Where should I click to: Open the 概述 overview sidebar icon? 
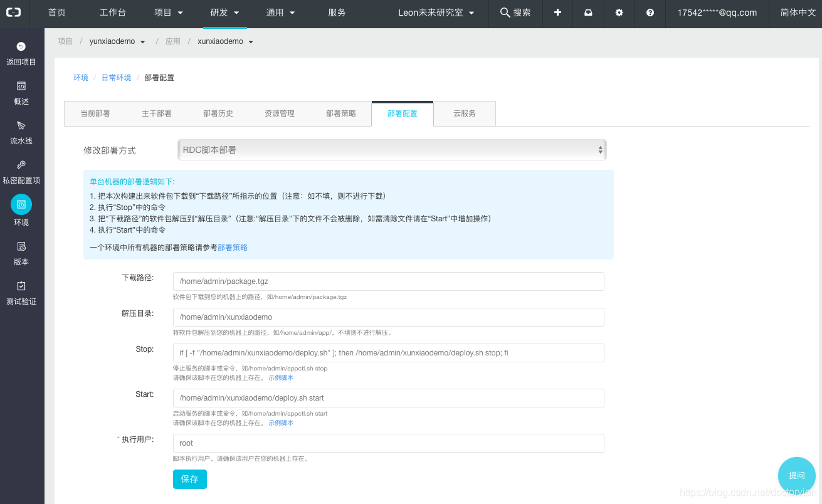(x=21, y=86)
